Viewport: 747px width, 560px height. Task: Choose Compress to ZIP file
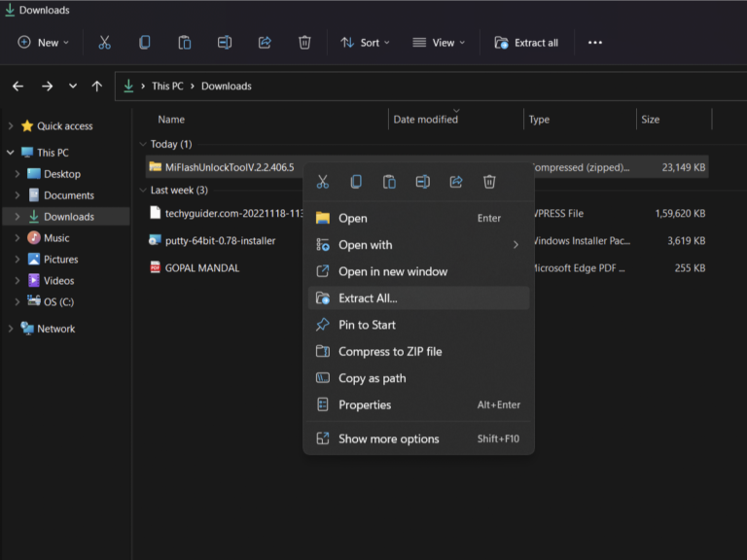(389, 352)
